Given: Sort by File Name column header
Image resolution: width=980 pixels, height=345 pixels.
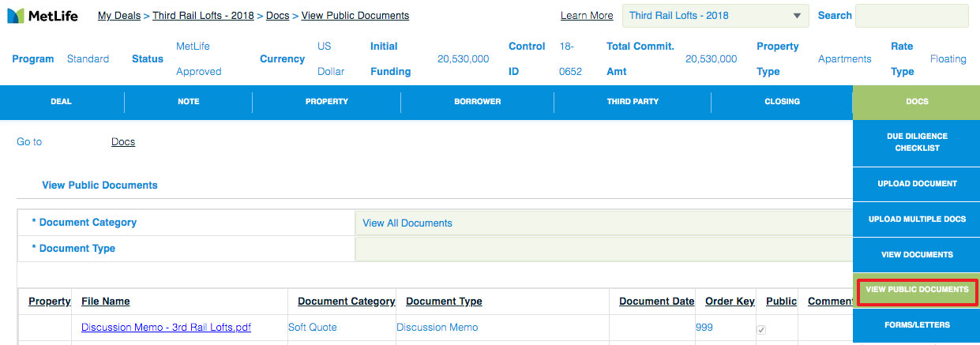Looking at the screenshot, I should (x=105, y=302).
